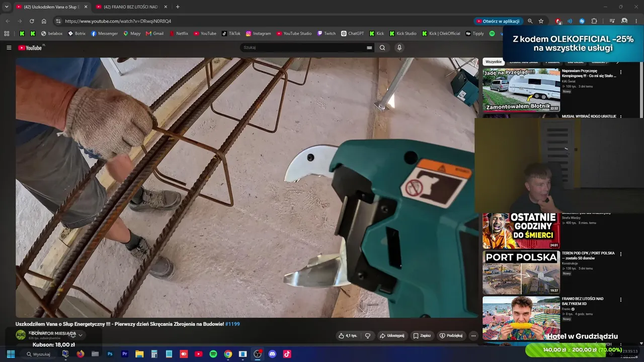644x362 pixels.
Task: Click the title TEREN POD CPK / PORT POLSKA
Action: tap(588, 255)
